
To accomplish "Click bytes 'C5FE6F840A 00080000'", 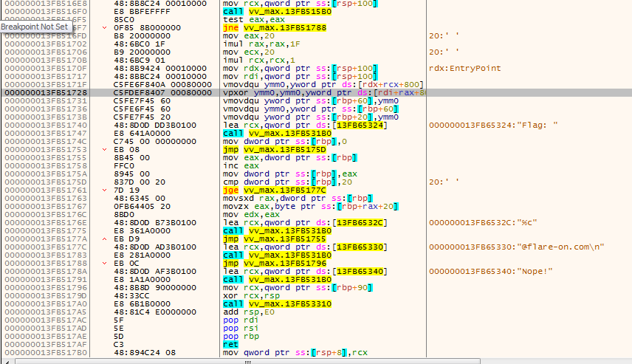I will point(162,85).
